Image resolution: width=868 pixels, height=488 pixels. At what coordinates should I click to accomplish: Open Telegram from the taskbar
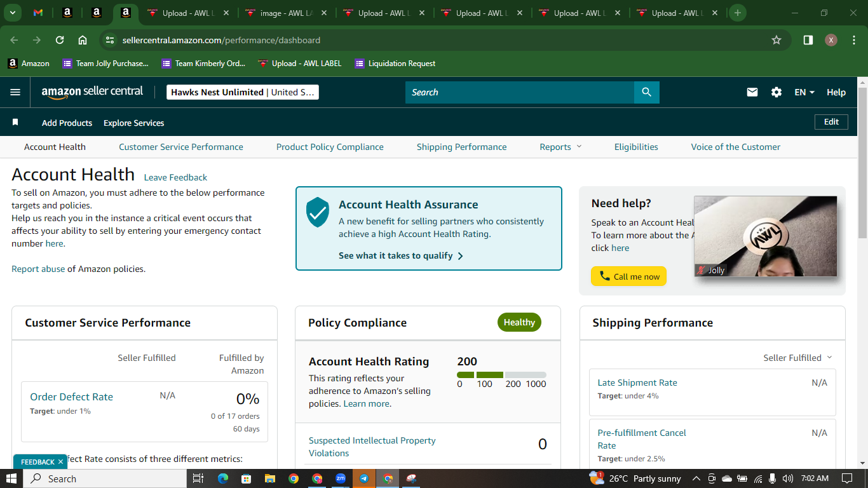pos(364,478)
